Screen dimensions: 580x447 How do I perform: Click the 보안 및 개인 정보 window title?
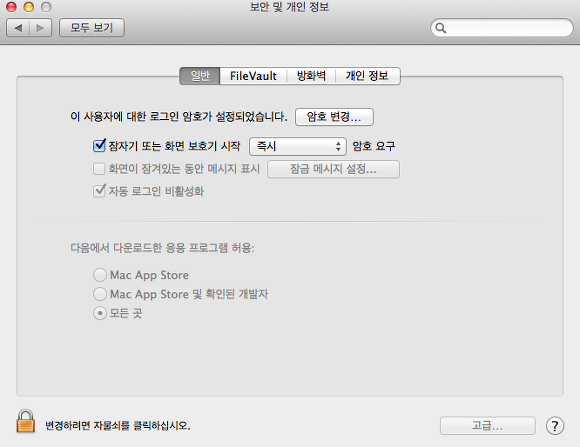tap(289, 7)
